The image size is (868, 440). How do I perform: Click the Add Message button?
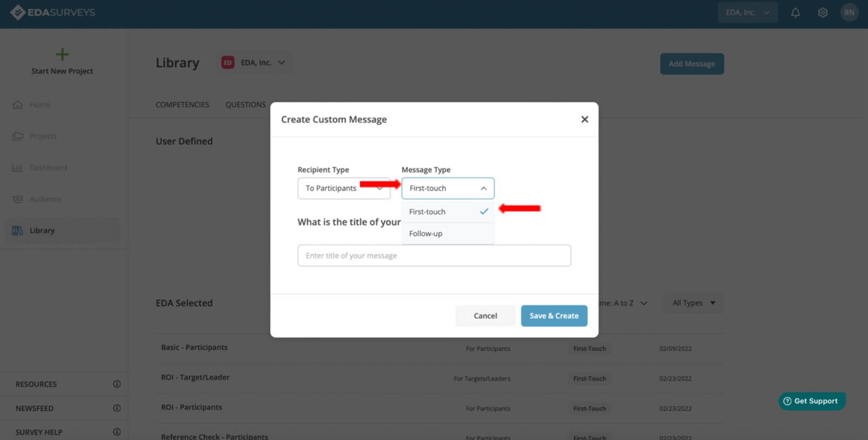tap(692, 64)
